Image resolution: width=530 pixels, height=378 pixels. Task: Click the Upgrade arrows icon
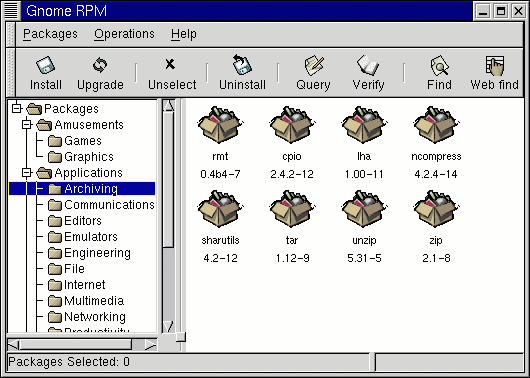tap(100, 65)
